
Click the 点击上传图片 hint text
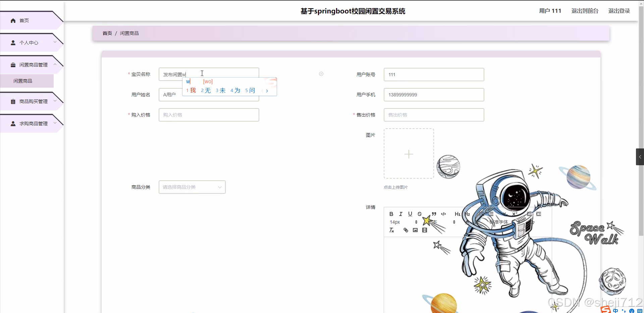(x=396, y=187)
